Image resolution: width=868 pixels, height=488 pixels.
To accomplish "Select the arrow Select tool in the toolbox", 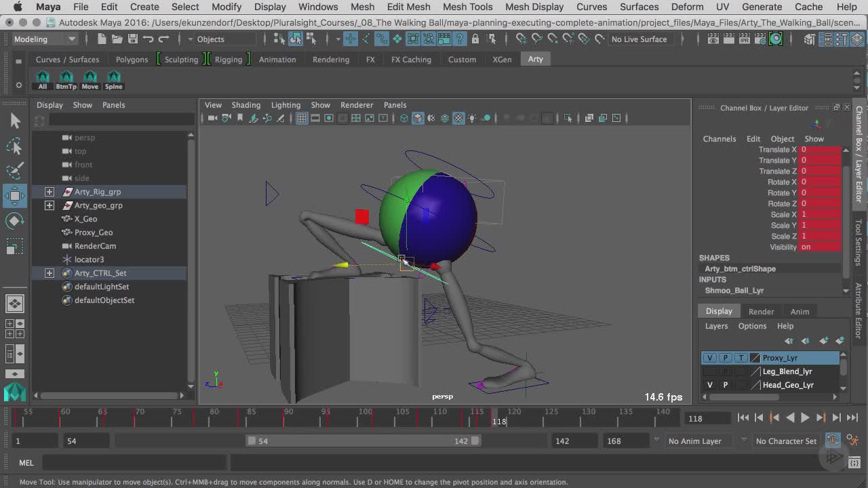I will coord(15,121).
